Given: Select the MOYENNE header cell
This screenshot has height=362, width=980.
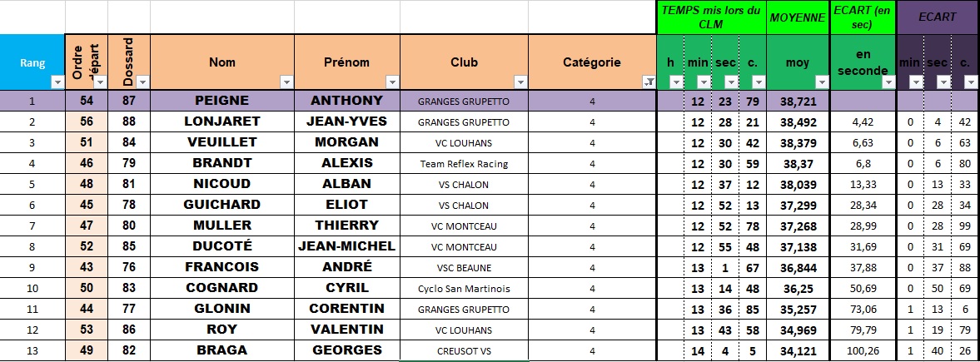Looking at the screenshot, I should point(797,17).
